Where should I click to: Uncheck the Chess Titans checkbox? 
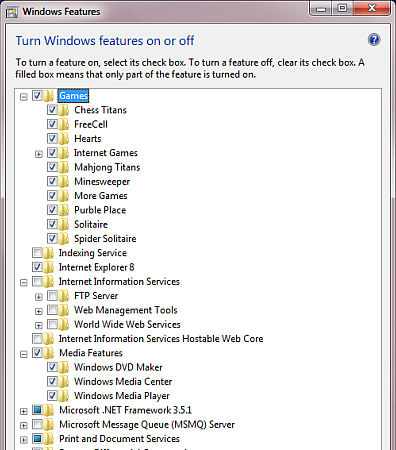[52, 110]
